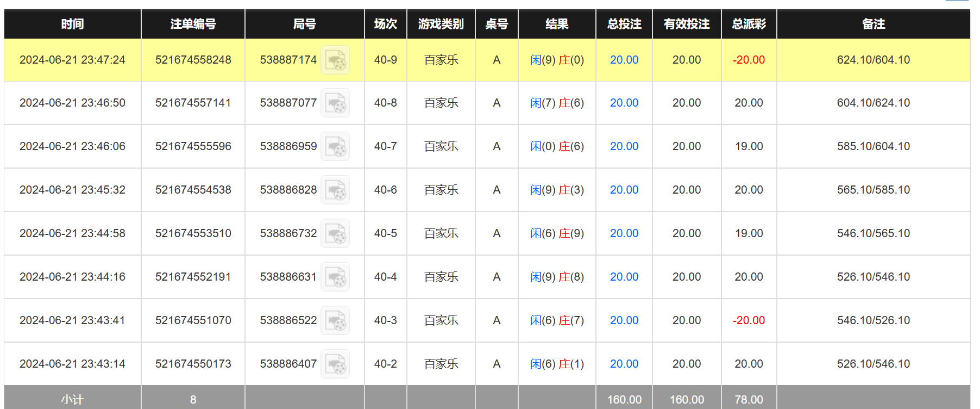Click the 注单编号 column header

point(193,24)
